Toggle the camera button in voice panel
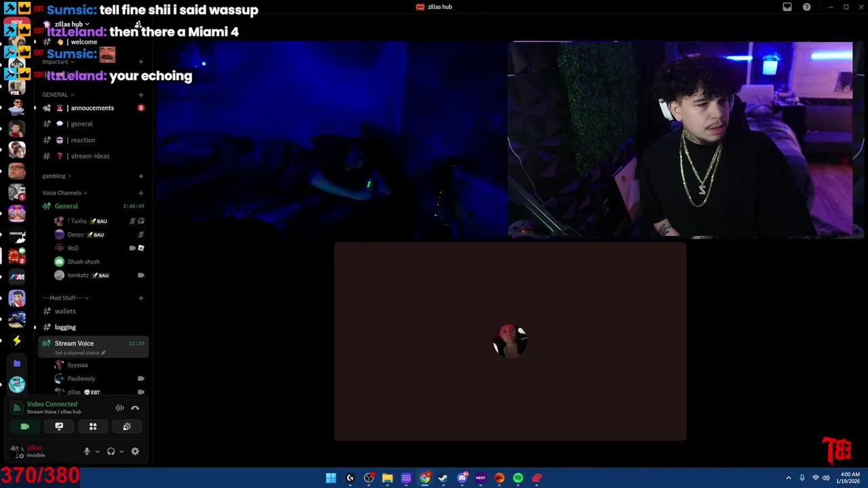This screenshot has width=868, height=488. [25, 426]
